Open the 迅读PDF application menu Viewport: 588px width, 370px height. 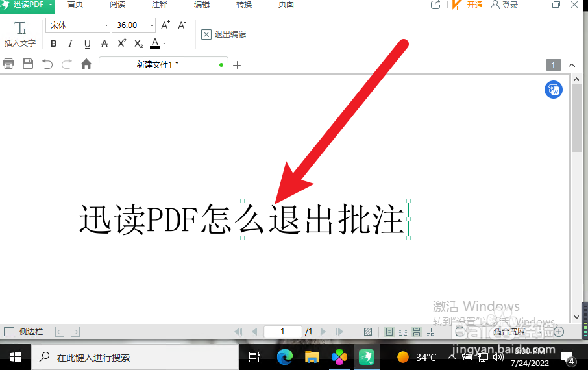point(27,5)
